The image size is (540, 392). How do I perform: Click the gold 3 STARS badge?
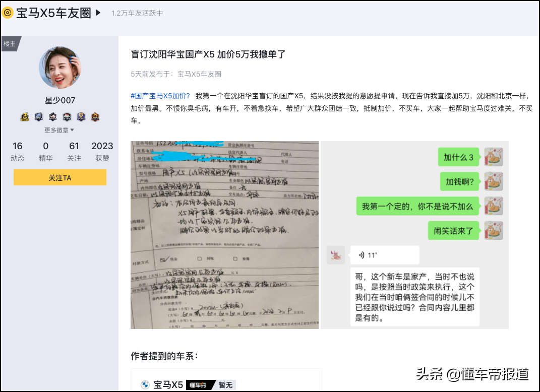pos(24,117)
